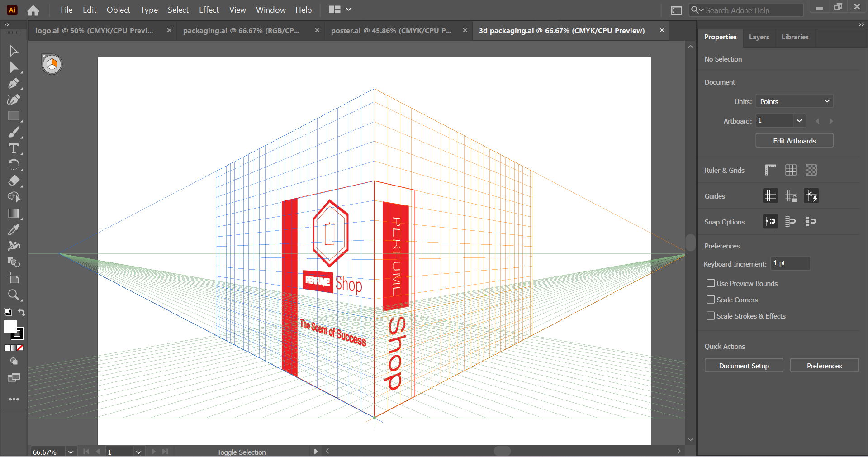Open the artboard navigation dropdown in status bar

coord(139,452)
